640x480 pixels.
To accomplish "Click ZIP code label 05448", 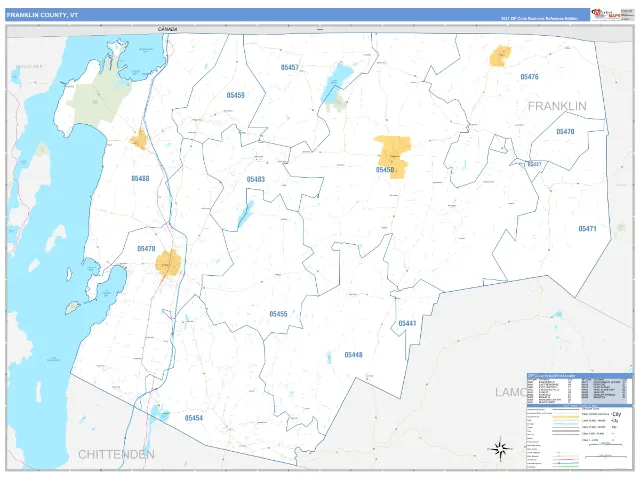I will [353, 355].
